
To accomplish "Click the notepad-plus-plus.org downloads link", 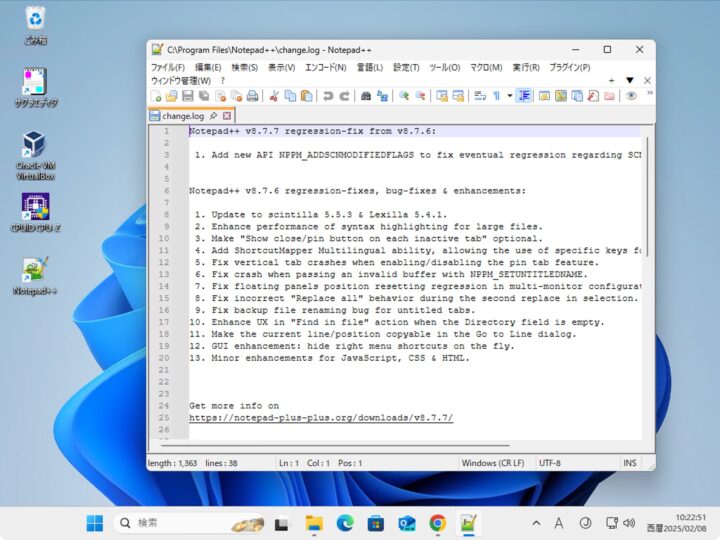I will [x=320, y=417].
